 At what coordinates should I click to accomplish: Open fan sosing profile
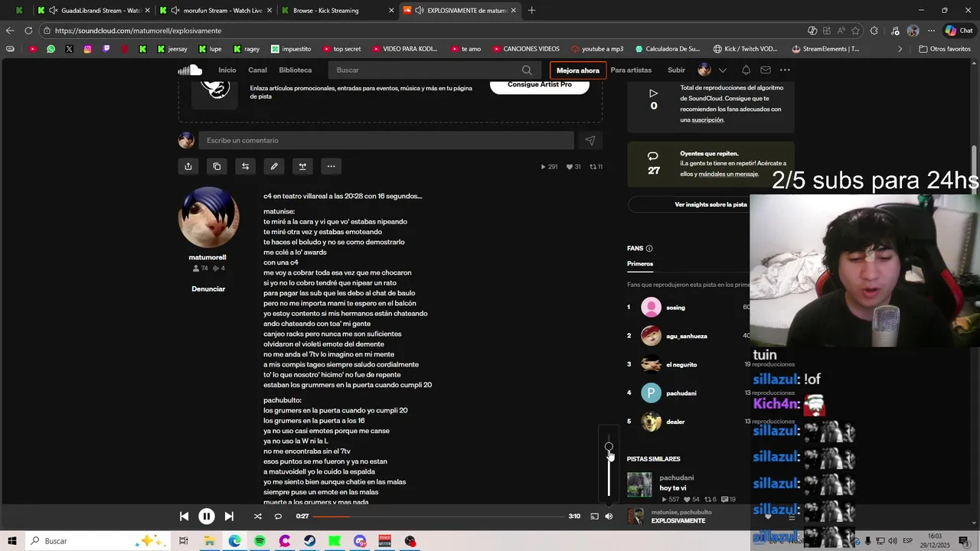coord(675,308)
